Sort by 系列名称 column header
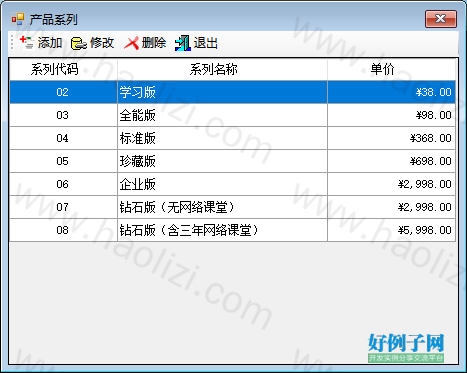The height and width of the screenshot is (373, 467). (x=222, y=69)
